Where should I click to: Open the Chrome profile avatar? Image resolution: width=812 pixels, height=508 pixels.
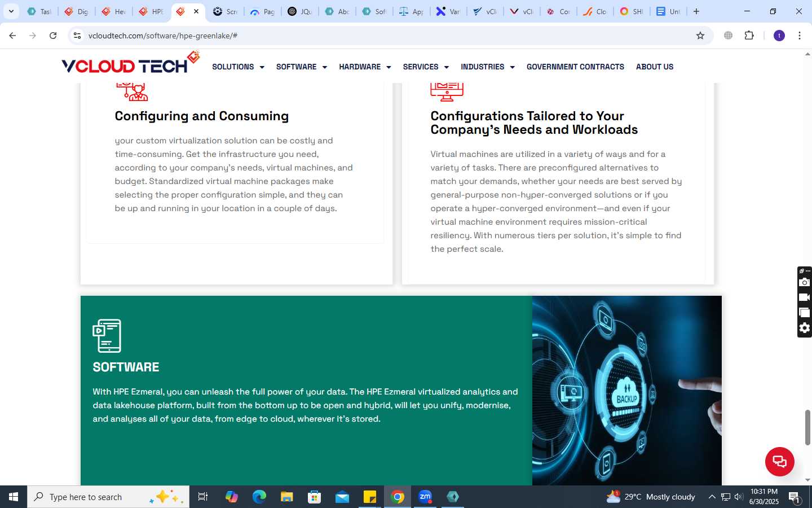pyautogui.click(x=779, y=36)
